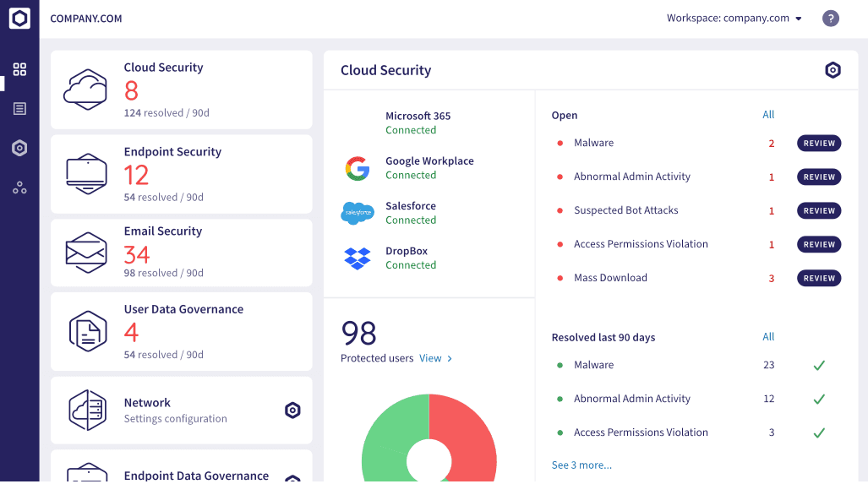Click the hexagon logo in the sidebar top
The height and width of the screenshot is (484, 868).
(19, 19)
